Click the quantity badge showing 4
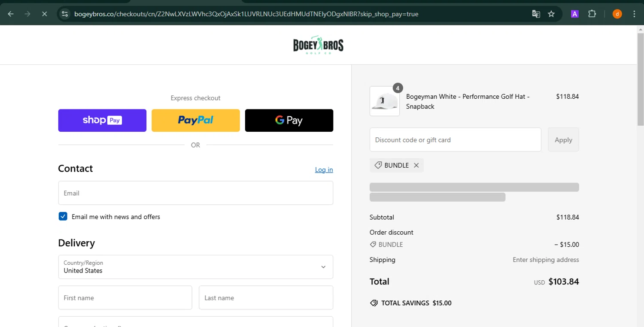The height and width of the screenshot is (327, 644). click(x=398, y=88)
